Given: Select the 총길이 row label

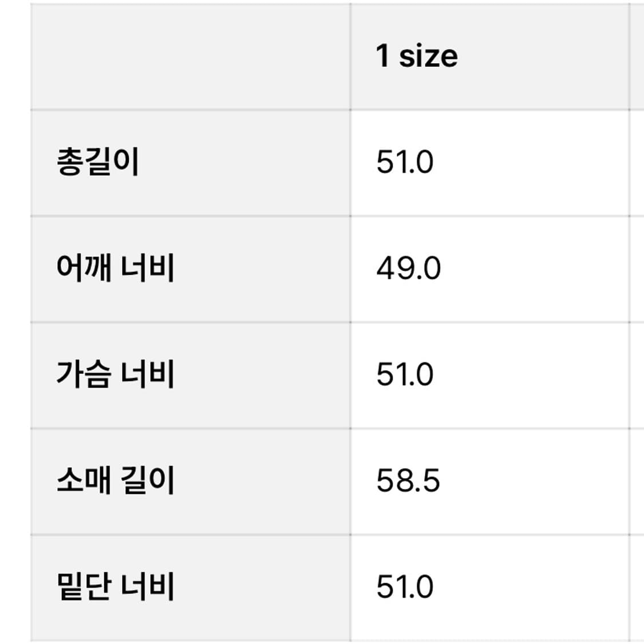Looking at the screenshot, I should coord(98,162).
